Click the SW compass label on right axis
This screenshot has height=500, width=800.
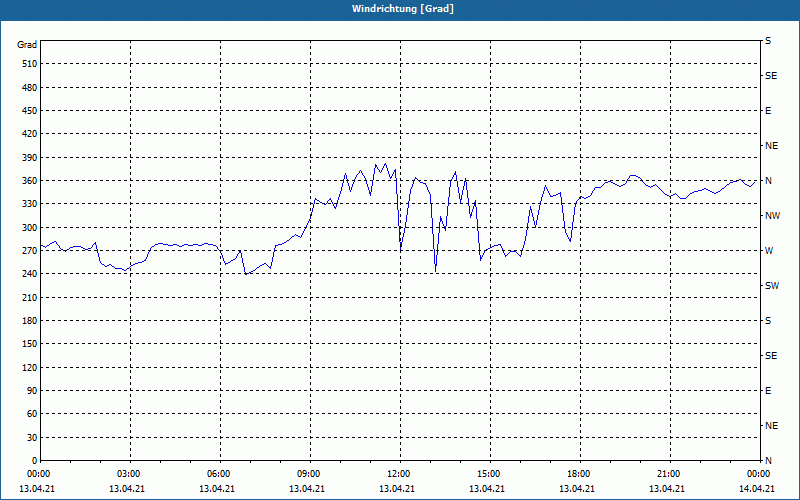pyautogui.click(x=772, y=286)
